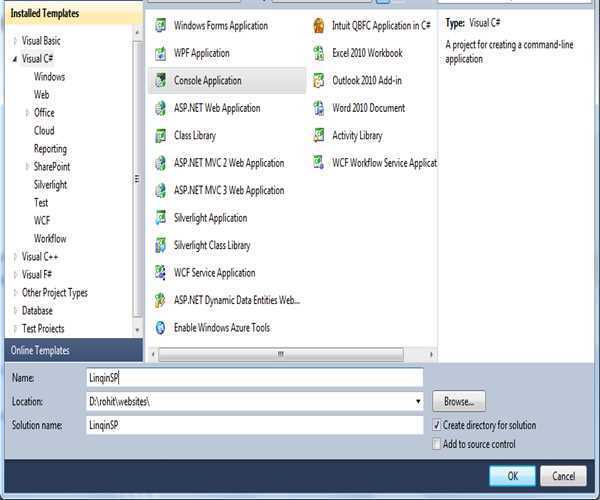The width and height of the screenshot is (600, 500).
Task: Click the tree panel vertical scrollbar thumb
Action: coord(137,179)
